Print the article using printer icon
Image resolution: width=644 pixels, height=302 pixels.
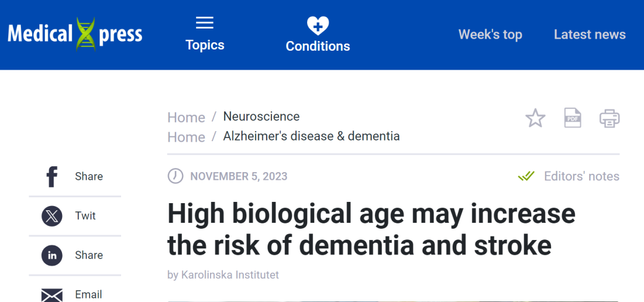[x=609, y=118]
